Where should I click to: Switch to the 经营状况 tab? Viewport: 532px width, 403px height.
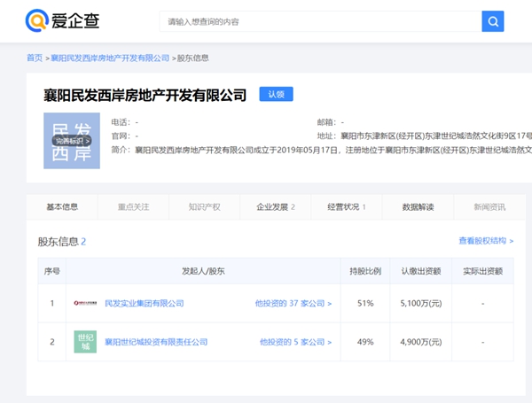347,206
